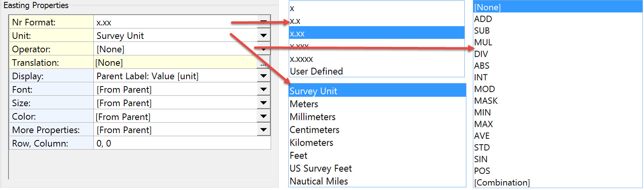Open the Size dropdown arrow
This screenshot has width=644, height=190.
pyautogui.click(x=263, y=103)
